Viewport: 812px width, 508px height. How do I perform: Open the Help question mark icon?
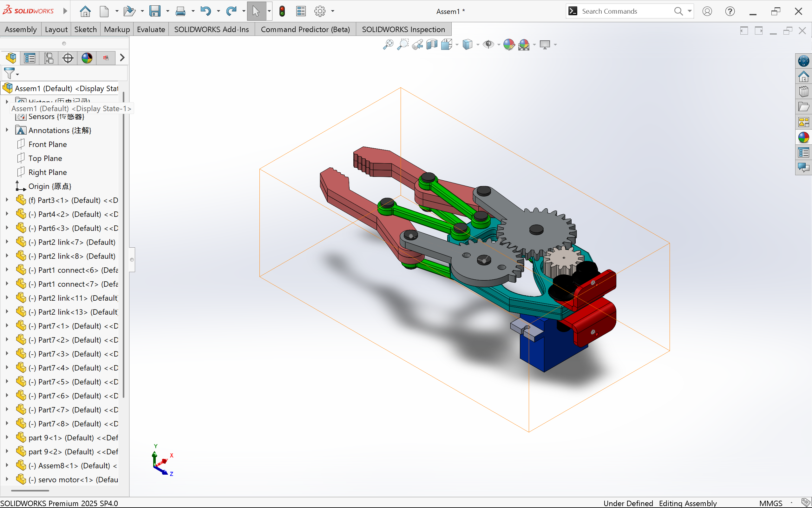pos(730,11)
